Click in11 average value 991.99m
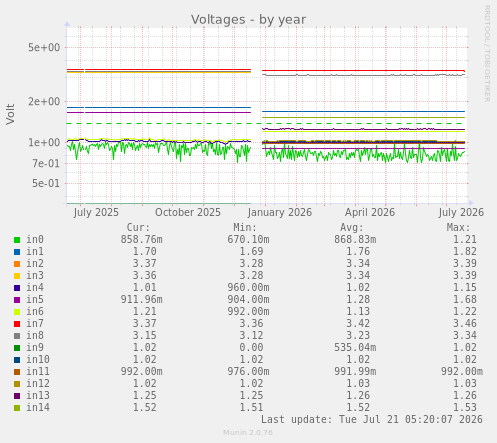This screenshot has width=497, height=443. click(355, 372)
